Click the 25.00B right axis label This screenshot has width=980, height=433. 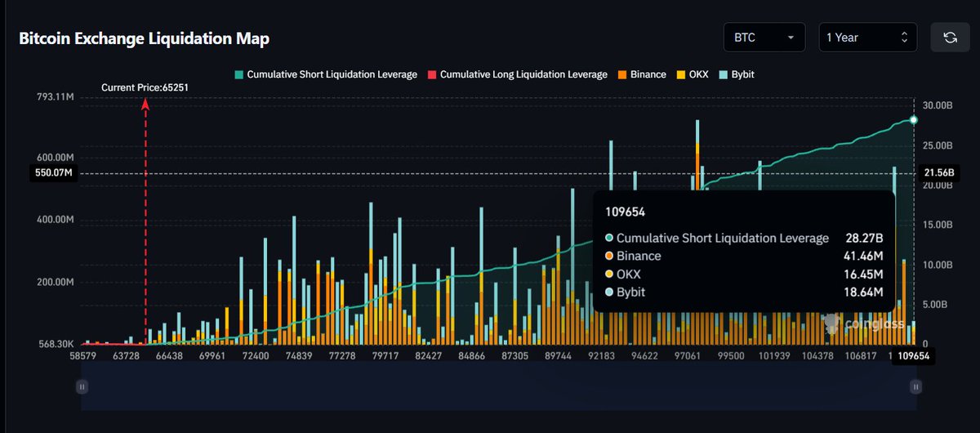(938, 145)
